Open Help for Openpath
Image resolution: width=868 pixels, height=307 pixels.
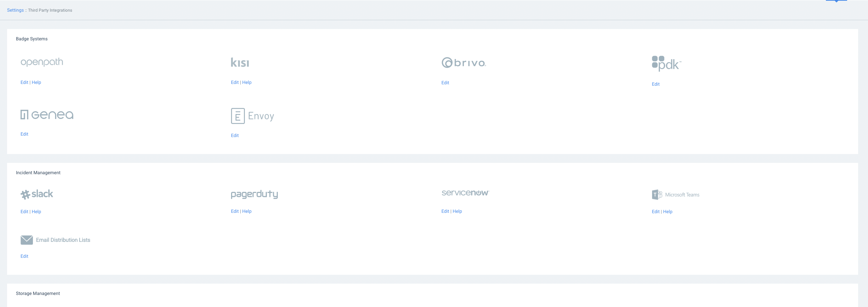(x=36, y=83)
